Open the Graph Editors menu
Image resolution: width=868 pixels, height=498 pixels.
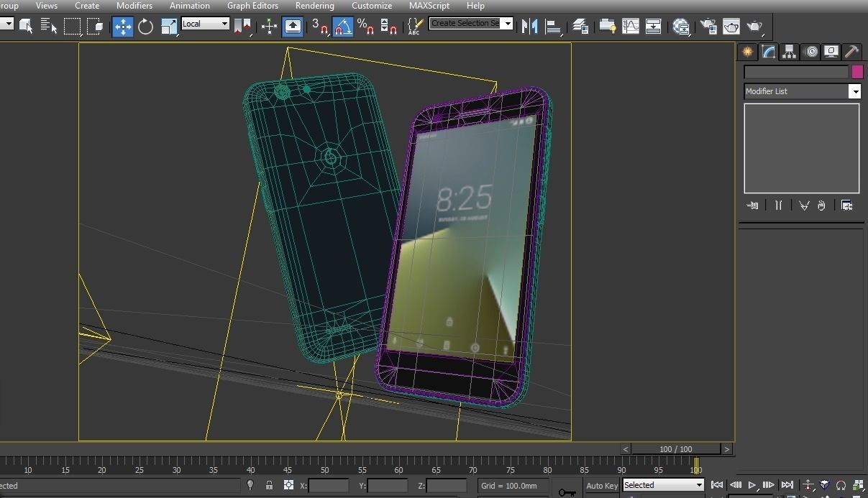252,6
